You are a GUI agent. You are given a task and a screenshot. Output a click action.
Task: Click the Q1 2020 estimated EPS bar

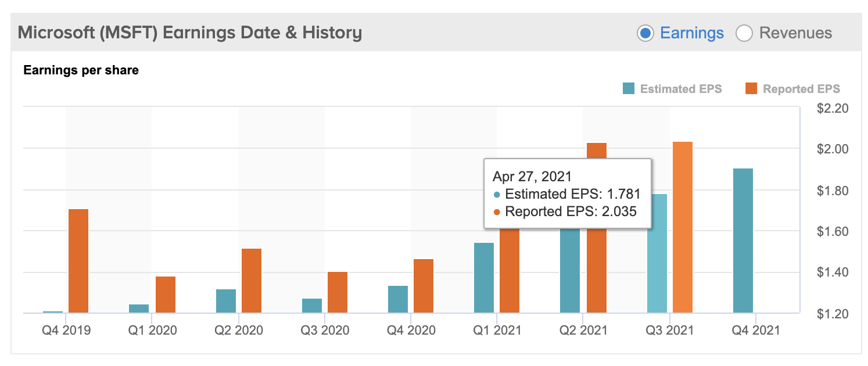139,308
